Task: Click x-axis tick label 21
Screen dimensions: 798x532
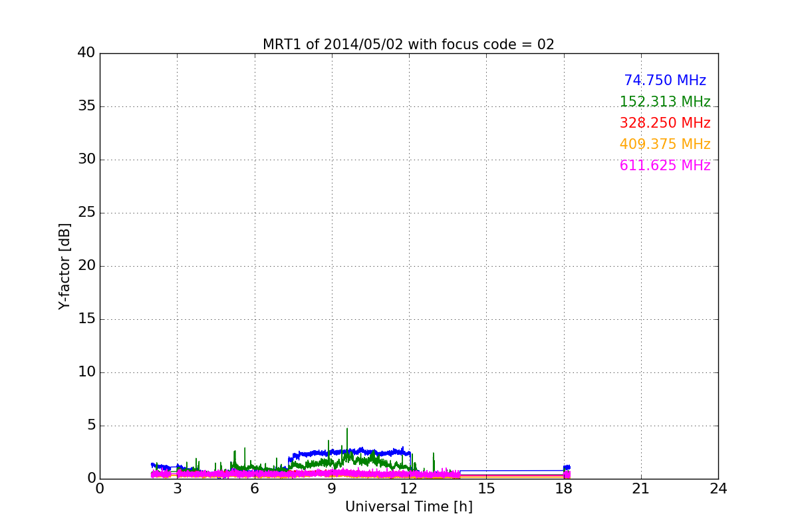Action: click(x=641, y=489)
